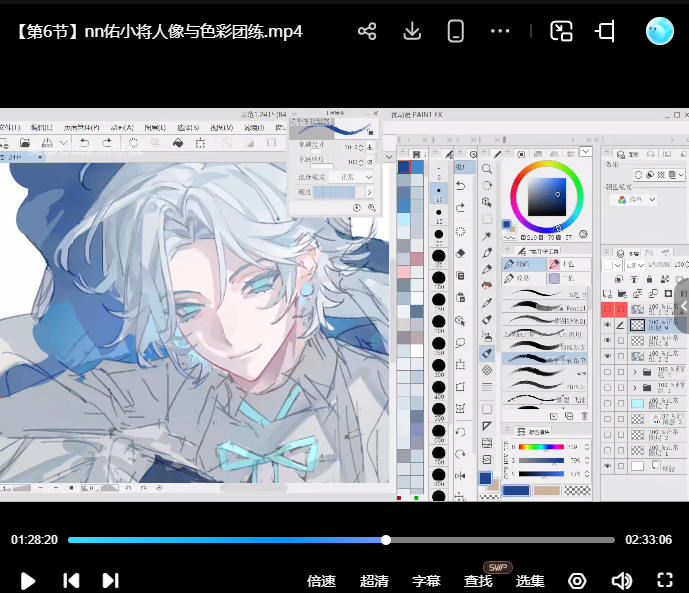This screenshot has width=689, height=593.
Task: Toggle subtitles with 字幕
Action: point(426,581)
